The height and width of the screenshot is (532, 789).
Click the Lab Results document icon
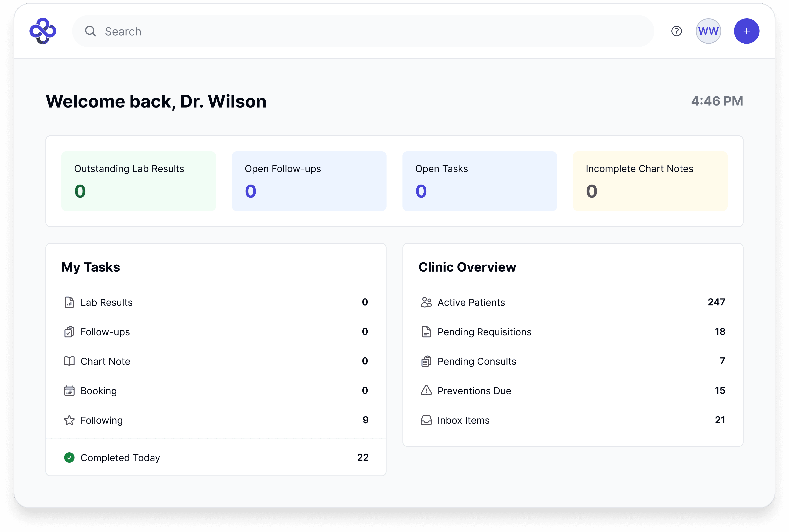click(x=69, y=302)
